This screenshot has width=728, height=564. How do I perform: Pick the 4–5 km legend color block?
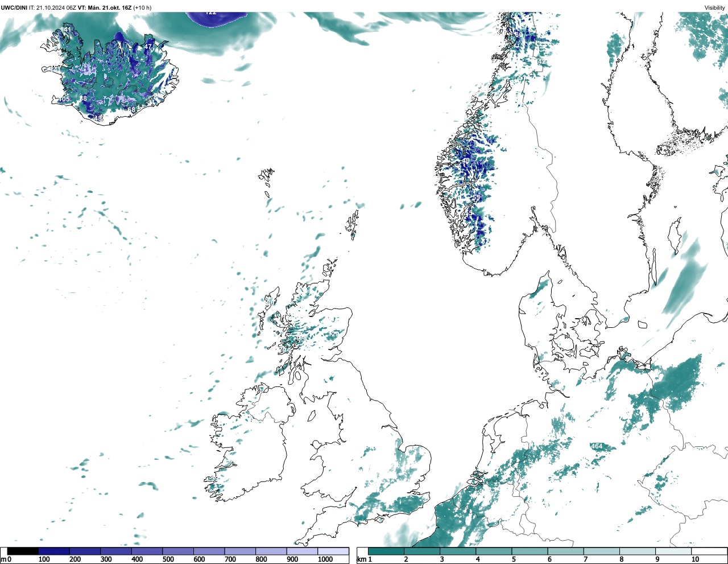494,551
